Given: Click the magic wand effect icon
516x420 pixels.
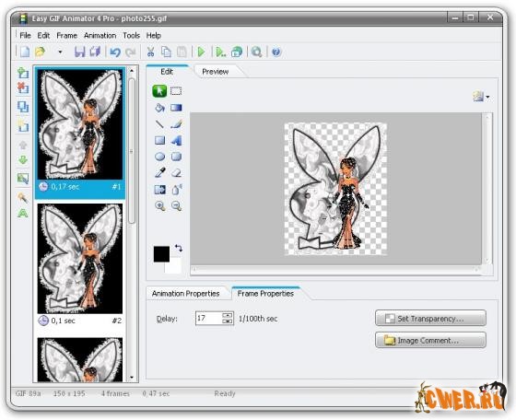Looking at the screenshot, I should coord(23,197).
